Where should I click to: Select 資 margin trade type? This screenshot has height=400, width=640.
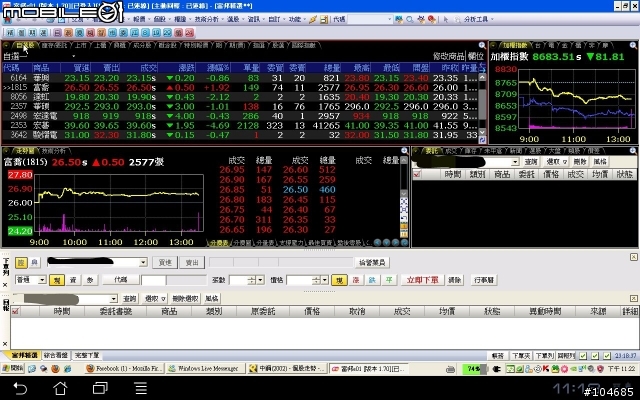(73, 280)
